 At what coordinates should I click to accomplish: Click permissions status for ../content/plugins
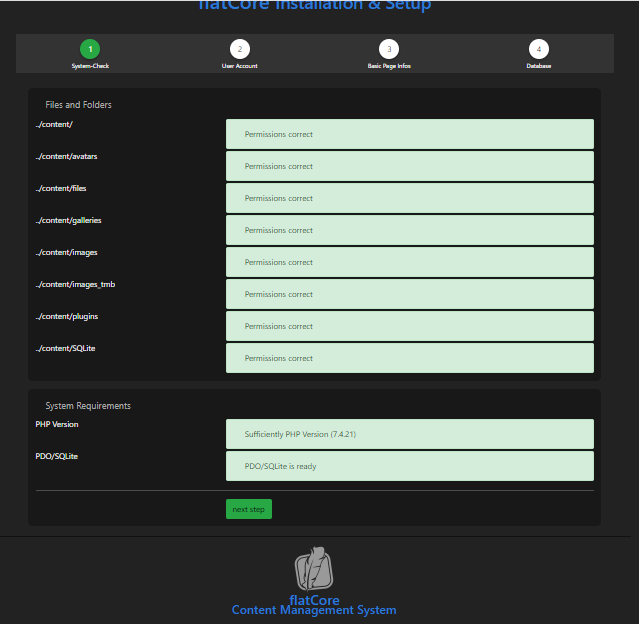click(409, 326)
